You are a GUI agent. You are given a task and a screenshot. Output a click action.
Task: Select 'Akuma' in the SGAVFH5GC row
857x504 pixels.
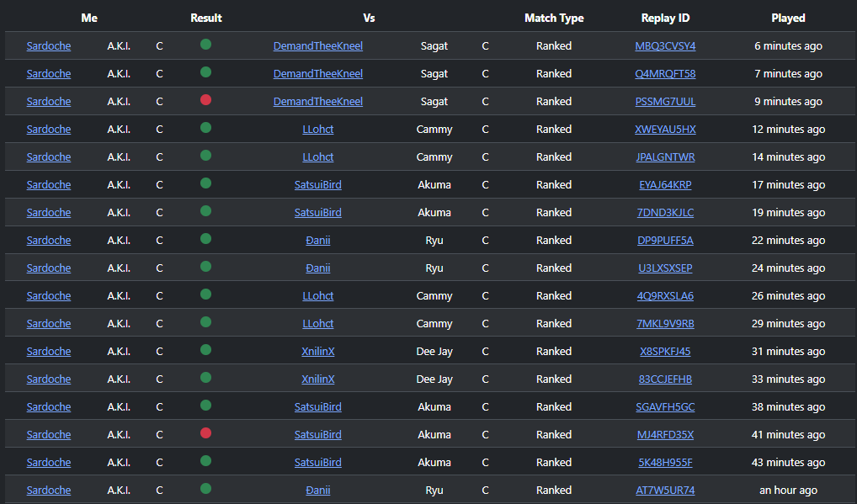pyautogui.click(x=434, y=406)
